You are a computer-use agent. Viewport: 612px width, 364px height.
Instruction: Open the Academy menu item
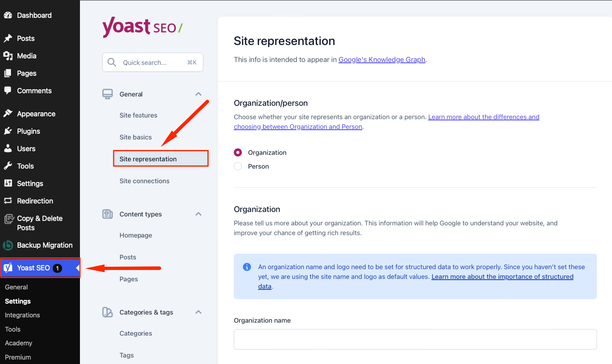(x=18, y=343)
